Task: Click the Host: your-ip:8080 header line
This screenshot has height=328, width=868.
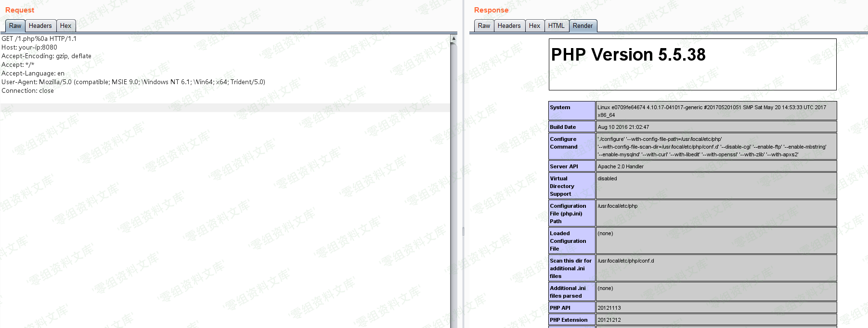Action: (29, 48)
